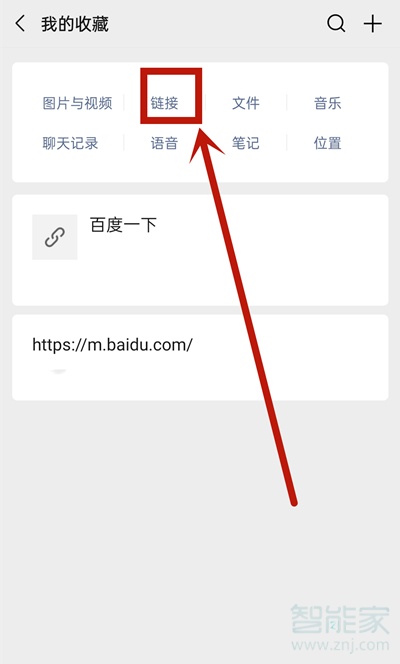Show 音乐 favorites

point(327,103)
